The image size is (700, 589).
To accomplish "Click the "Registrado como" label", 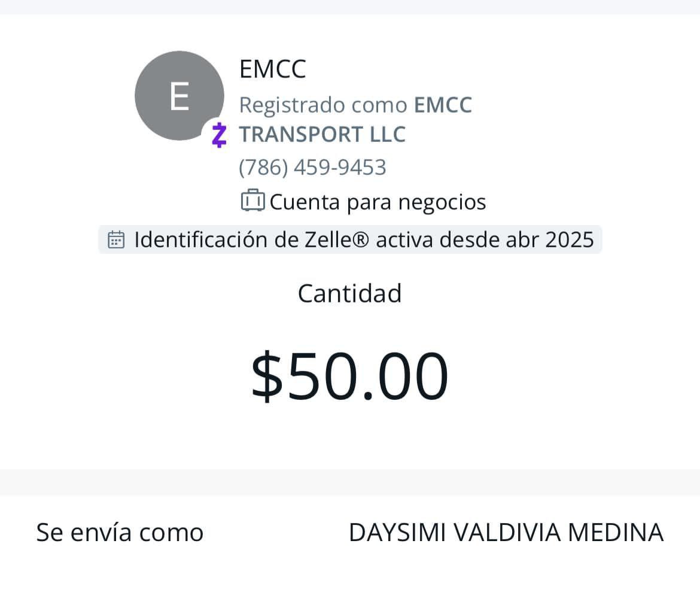I will tap(323, 105).
